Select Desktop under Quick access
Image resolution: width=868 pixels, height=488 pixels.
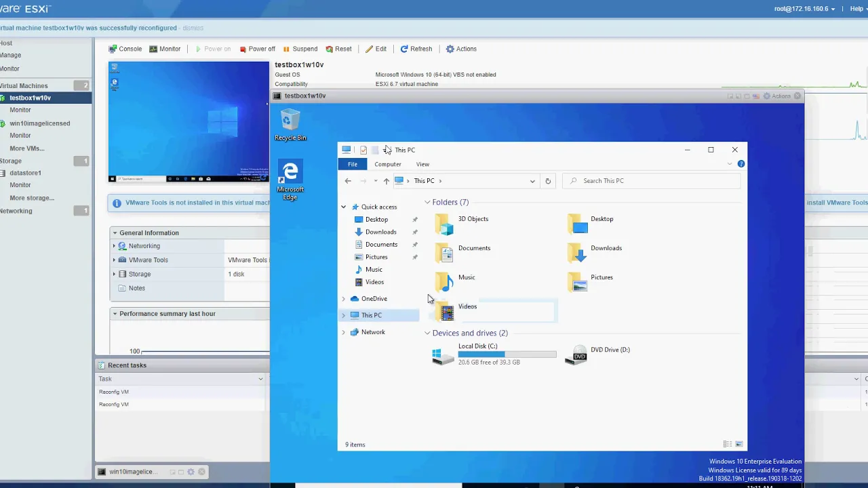376,220
